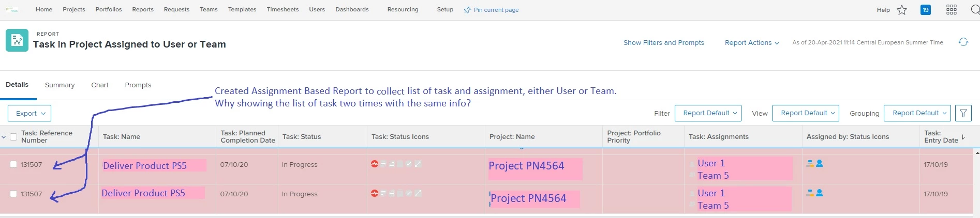
Task: Open the Timesheets menu item
Action: [x=283, y=9]
